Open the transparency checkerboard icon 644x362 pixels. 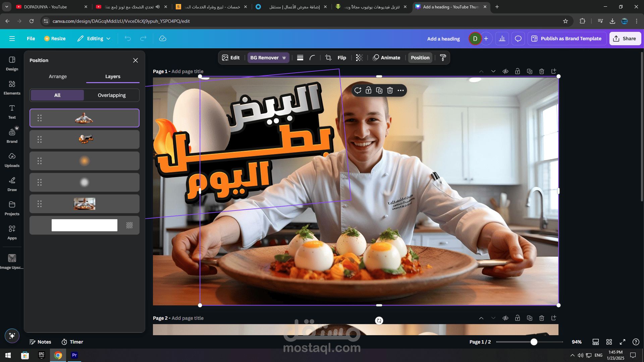(x=359, y=58)
